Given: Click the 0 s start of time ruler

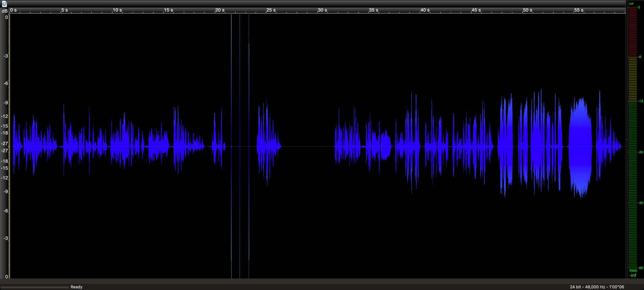Looking at the screenshot, I should [x=13, y=10].
